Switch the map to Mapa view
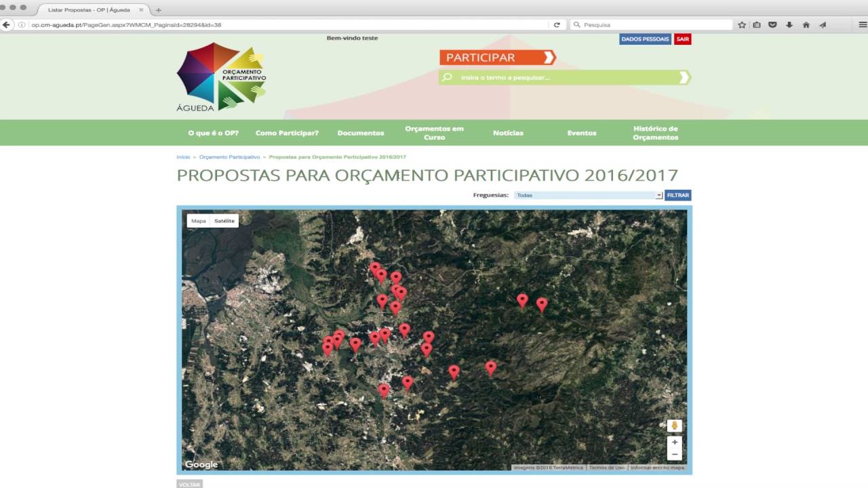The width and height of the screenshot is (868, 488). pyautogui.click(x=199, y=220)
